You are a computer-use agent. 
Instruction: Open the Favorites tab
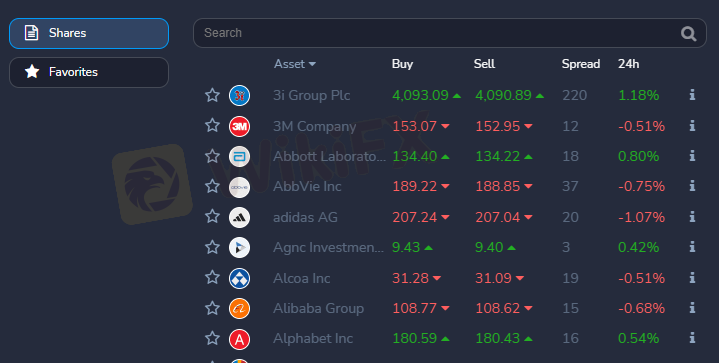tap(89, 72)
